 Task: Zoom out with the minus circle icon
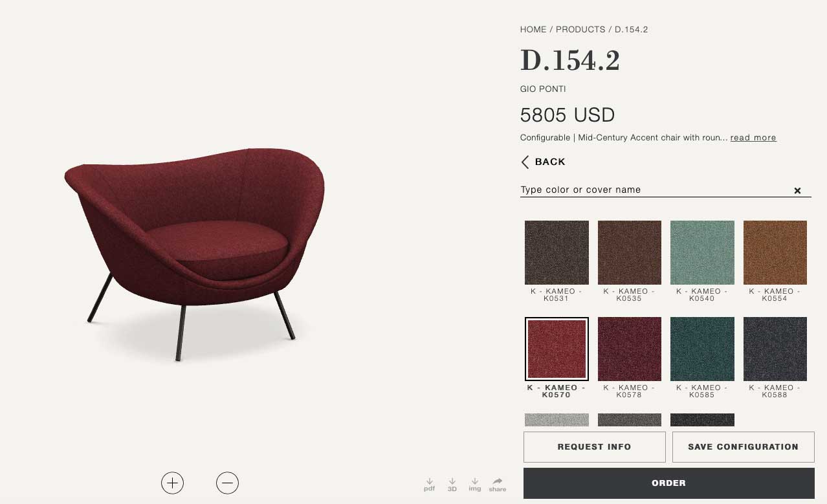point(227,483)
